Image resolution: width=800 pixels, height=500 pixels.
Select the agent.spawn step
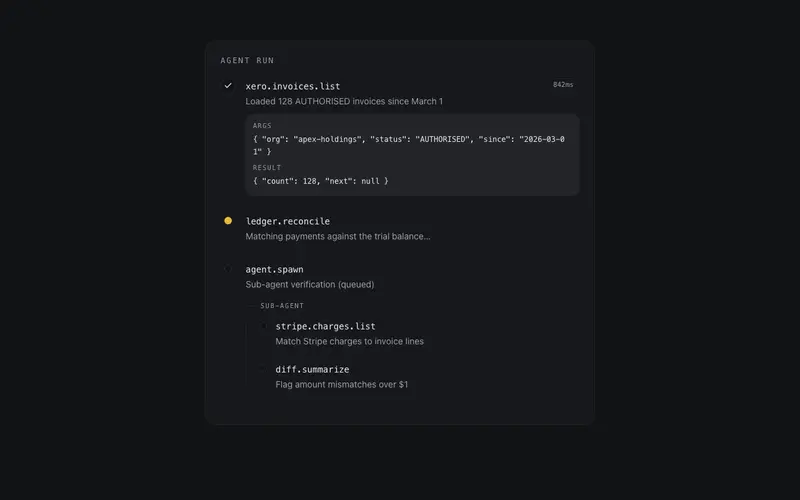coord(274,269)
